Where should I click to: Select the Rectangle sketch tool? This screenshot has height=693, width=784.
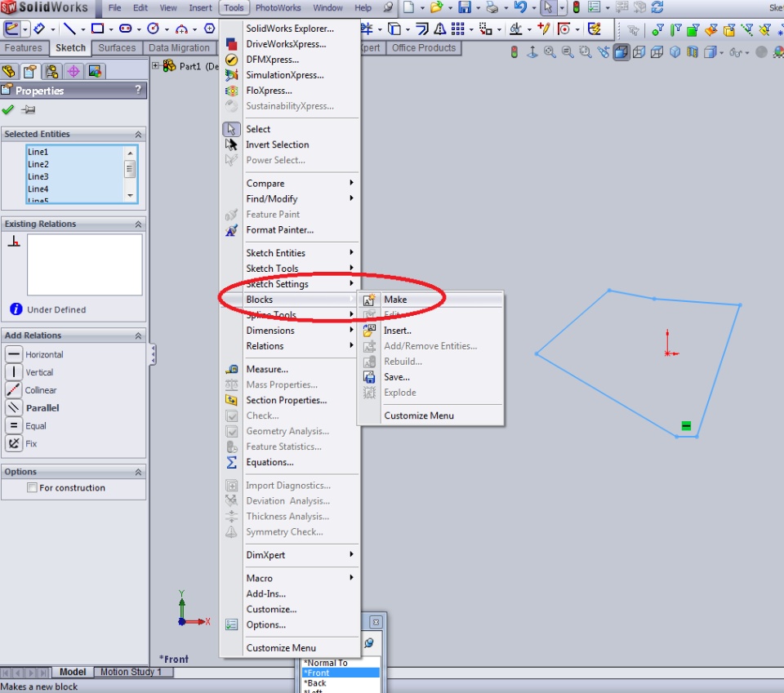pos(97,29)
